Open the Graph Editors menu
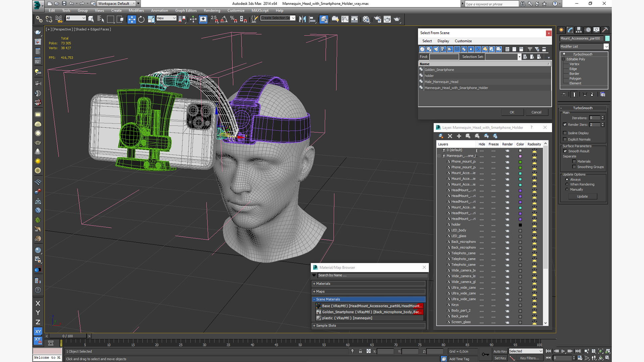Viewport: 644px width, 362px height. (186, 10)
